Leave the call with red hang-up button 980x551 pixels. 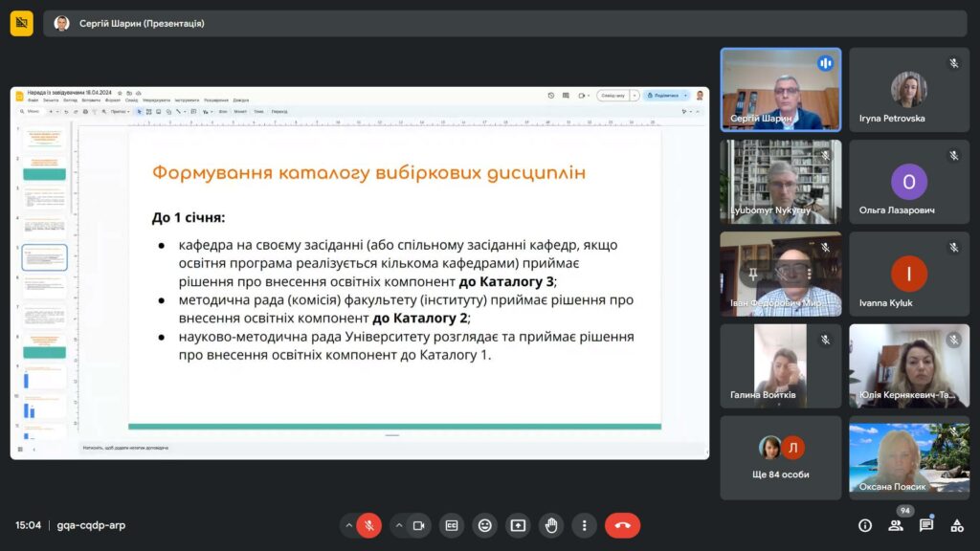click(x=622, y=525)
